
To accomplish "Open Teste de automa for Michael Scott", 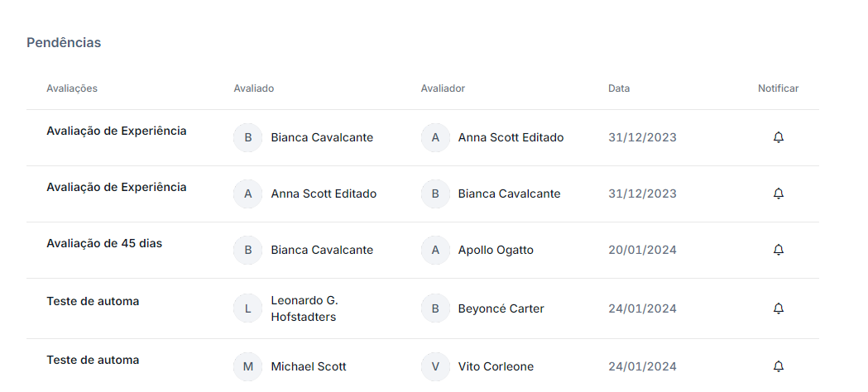I will point(93,360).
